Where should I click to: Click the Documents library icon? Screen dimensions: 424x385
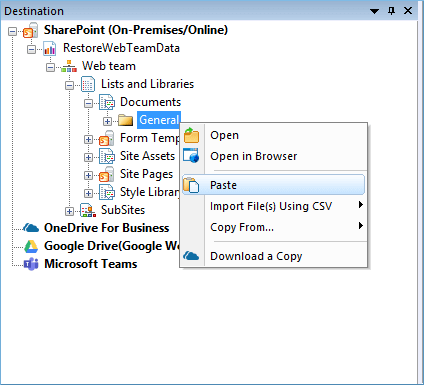107,102
